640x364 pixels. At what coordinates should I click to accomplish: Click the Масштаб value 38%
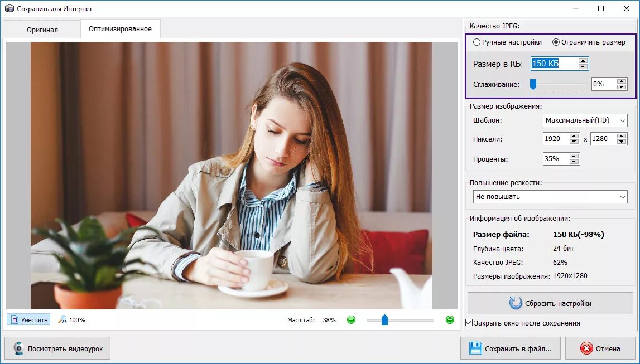point(329,320)
